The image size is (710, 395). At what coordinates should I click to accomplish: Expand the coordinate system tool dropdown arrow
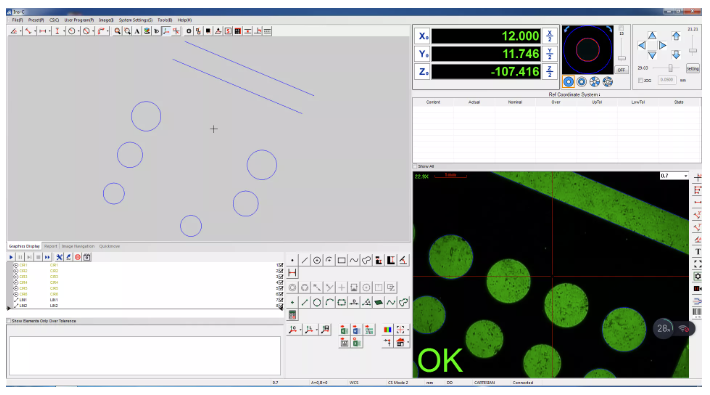300,330
